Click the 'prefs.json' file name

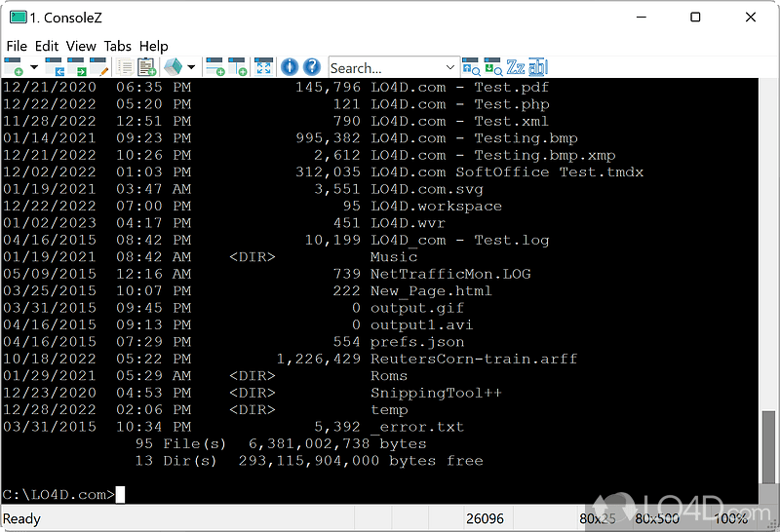[417, 342]
